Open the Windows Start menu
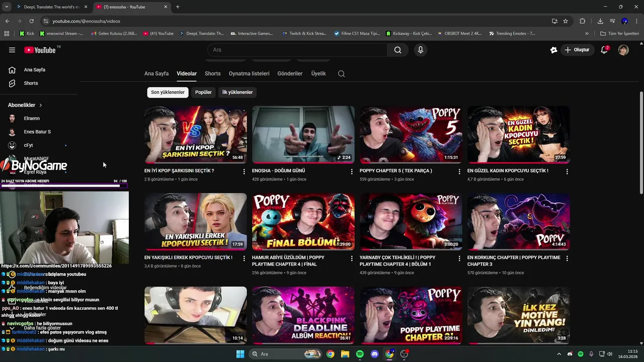 (240, 354)
